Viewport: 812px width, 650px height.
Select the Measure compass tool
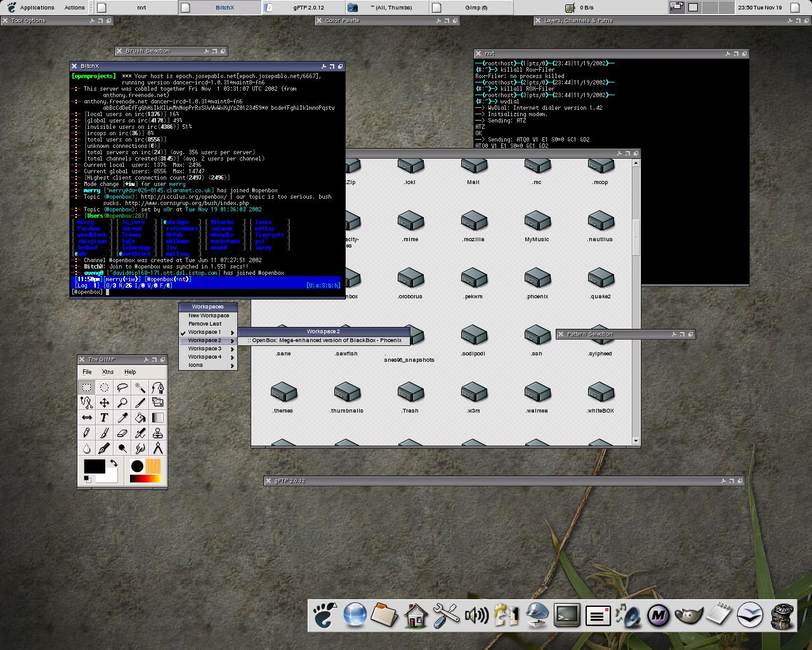tap(158, 448)
